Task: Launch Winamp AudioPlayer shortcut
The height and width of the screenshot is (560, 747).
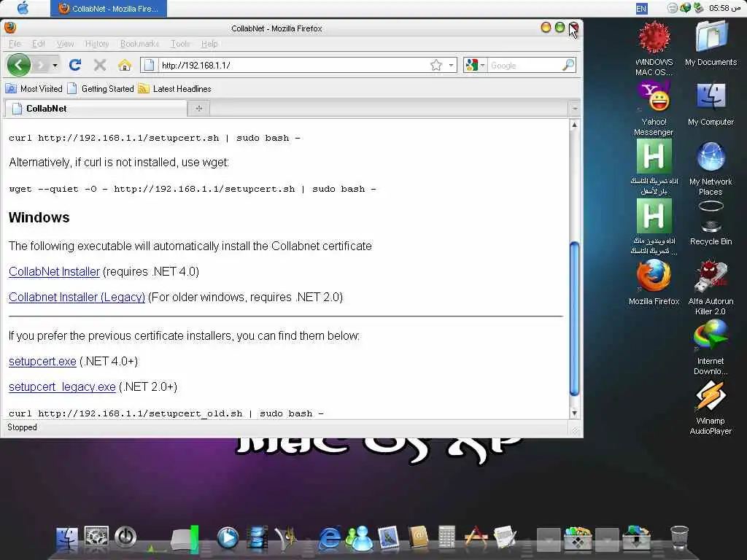Action: pyautogui.click(x=711, y=407)
